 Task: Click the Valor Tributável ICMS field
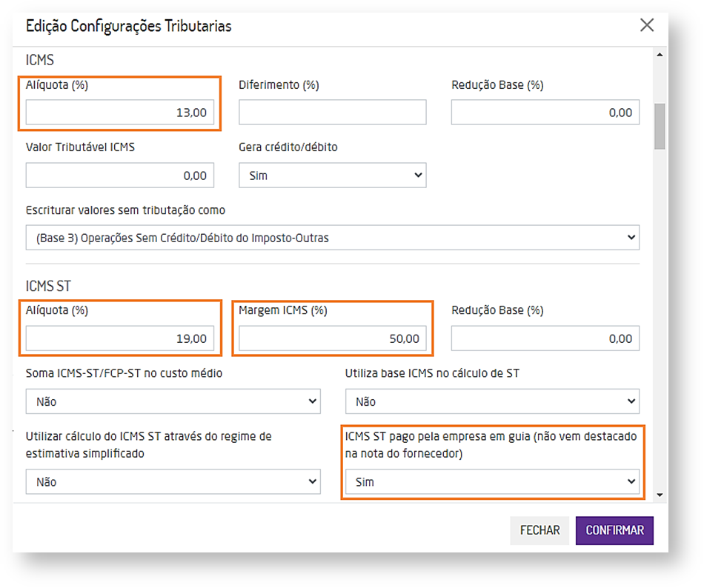tap(120, 176)
